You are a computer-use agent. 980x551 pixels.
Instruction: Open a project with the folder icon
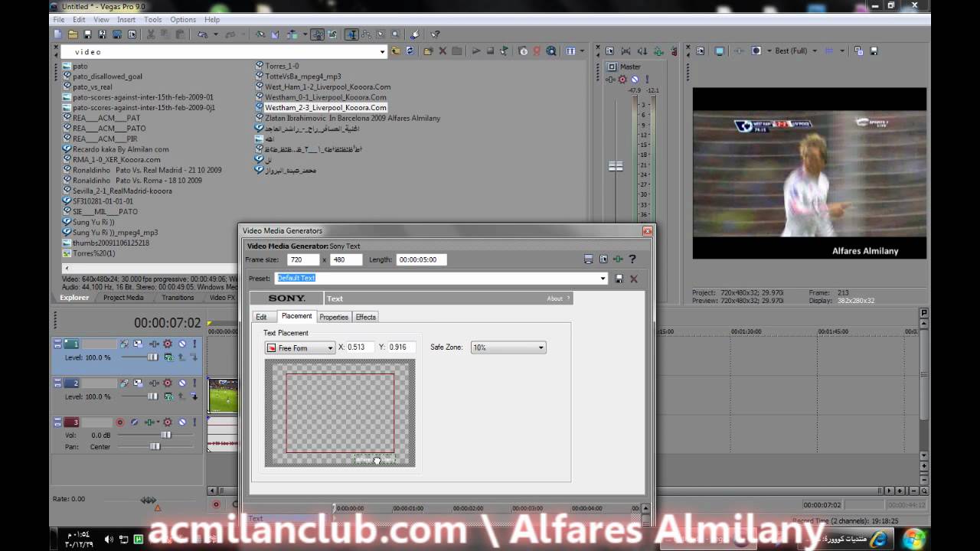click(73, 34)
